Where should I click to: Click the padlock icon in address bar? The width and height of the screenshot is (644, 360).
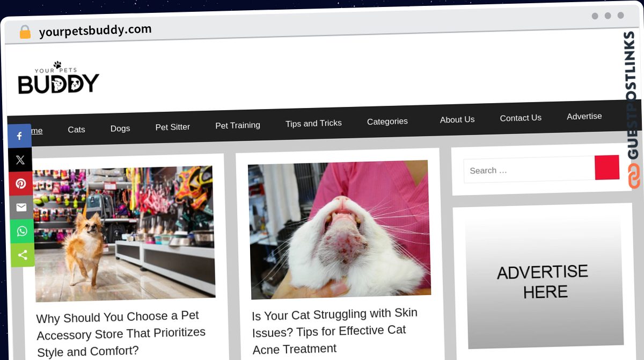[25, 32]
